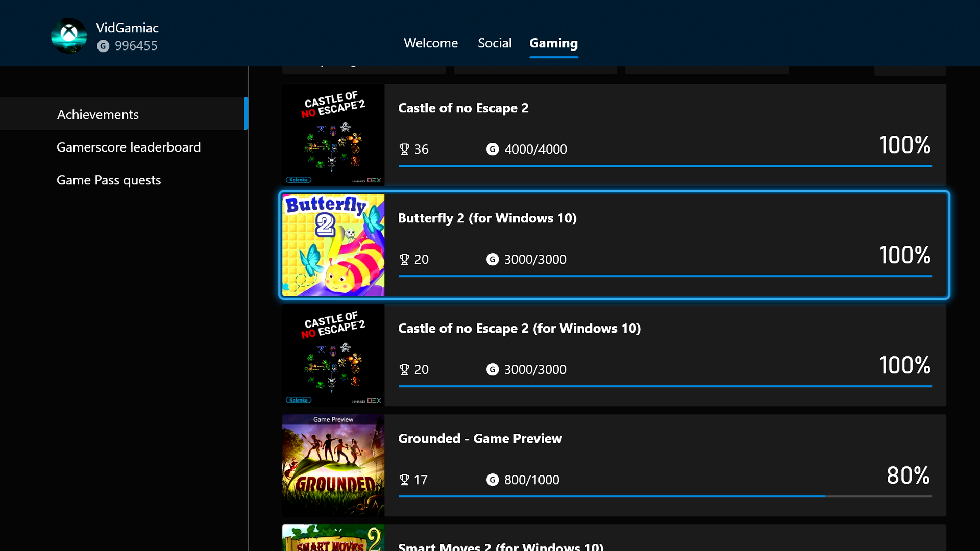Click the VidGamiac gamertag name
Viewport: 980px width, 551px height.
click(x=127, y=28)
